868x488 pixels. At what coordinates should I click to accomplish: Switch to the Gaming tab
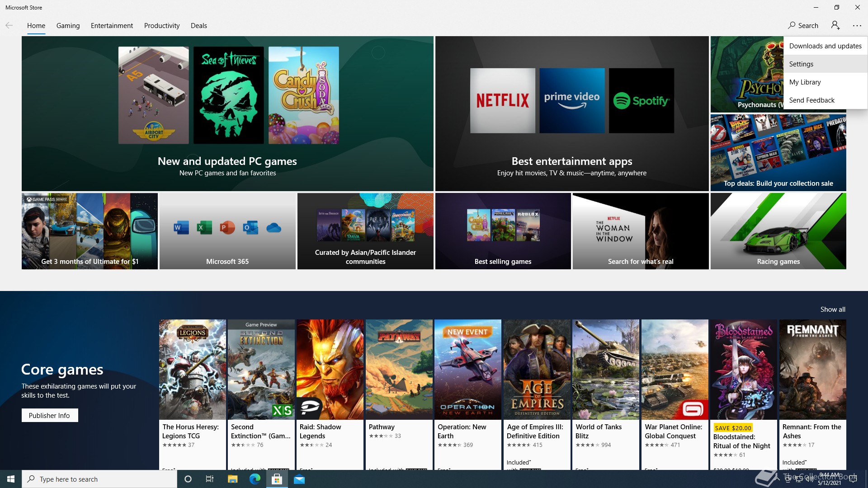click(68, 25)
